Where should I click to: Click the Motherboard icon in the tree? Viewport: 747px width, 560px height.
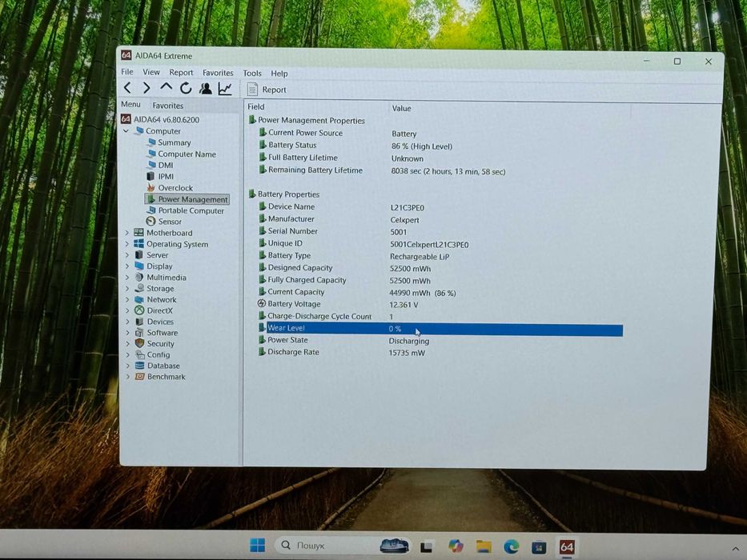139,232
